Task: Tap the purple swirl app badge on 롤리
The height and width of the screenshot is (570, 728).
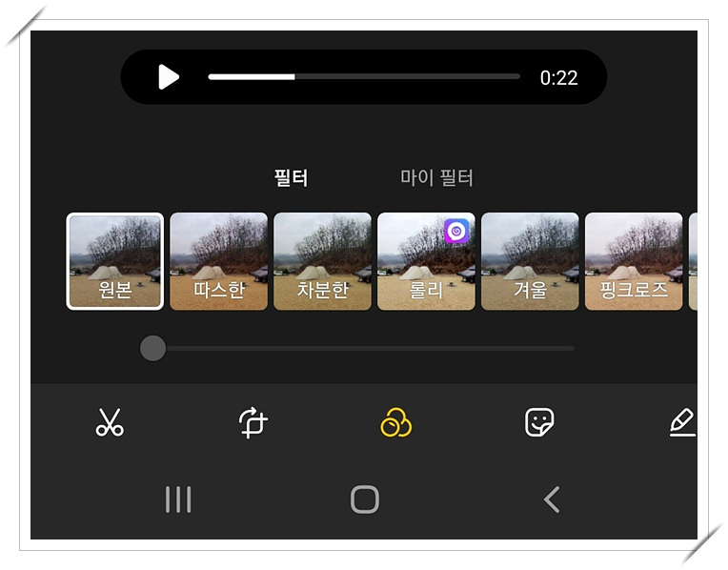Action: 456,231
